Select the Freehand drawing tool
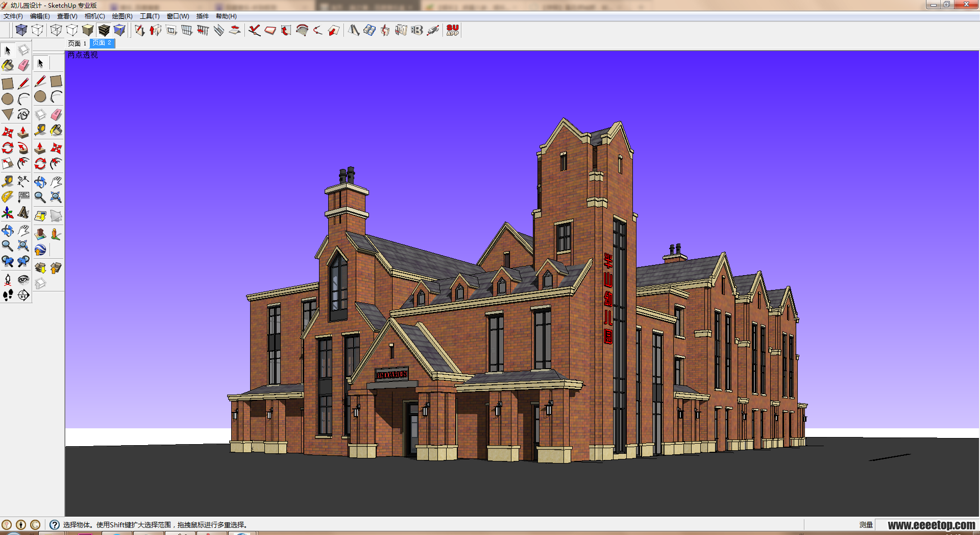The height and width of the screenshot is (535, 980). tap(23, 115)
